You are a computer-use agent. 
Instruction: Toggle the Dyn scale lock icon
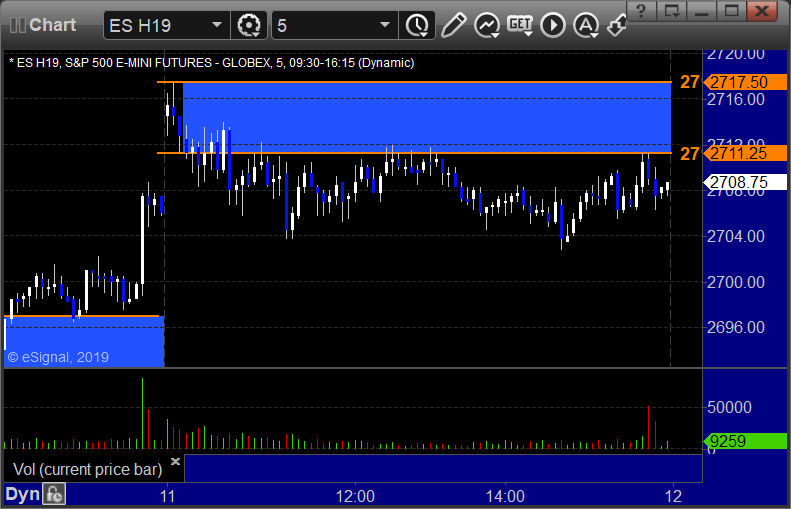pos(53,494)
